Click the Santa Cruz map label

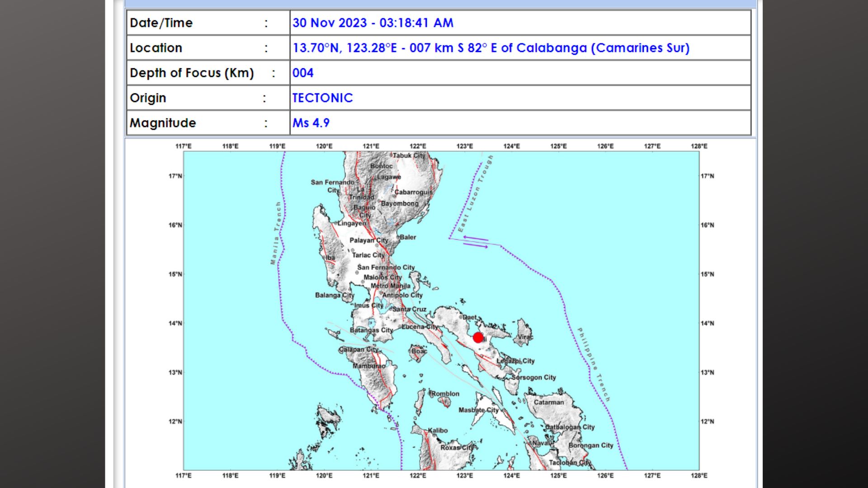[410, 310]
